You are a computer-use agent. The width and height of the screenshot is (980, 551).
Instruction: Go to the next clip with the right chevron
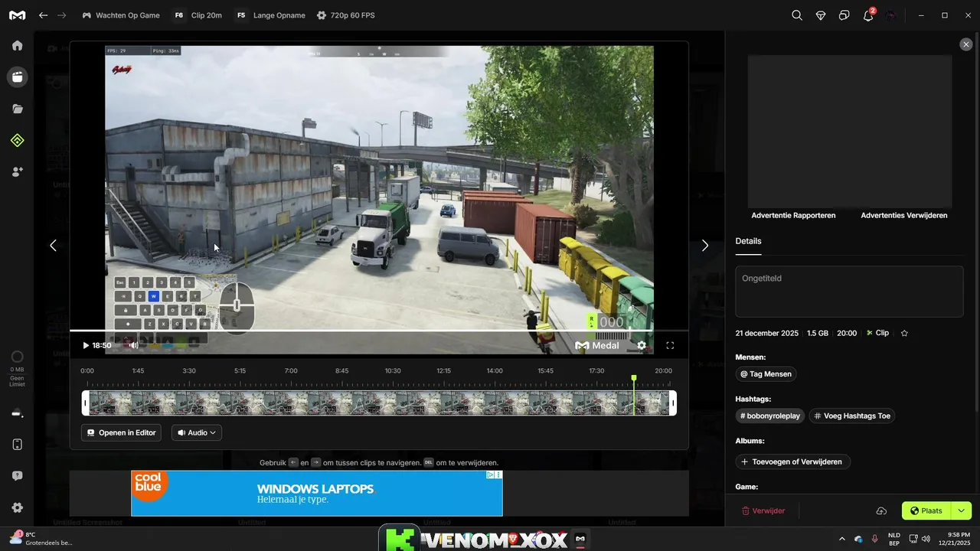(x=705, y=246)
